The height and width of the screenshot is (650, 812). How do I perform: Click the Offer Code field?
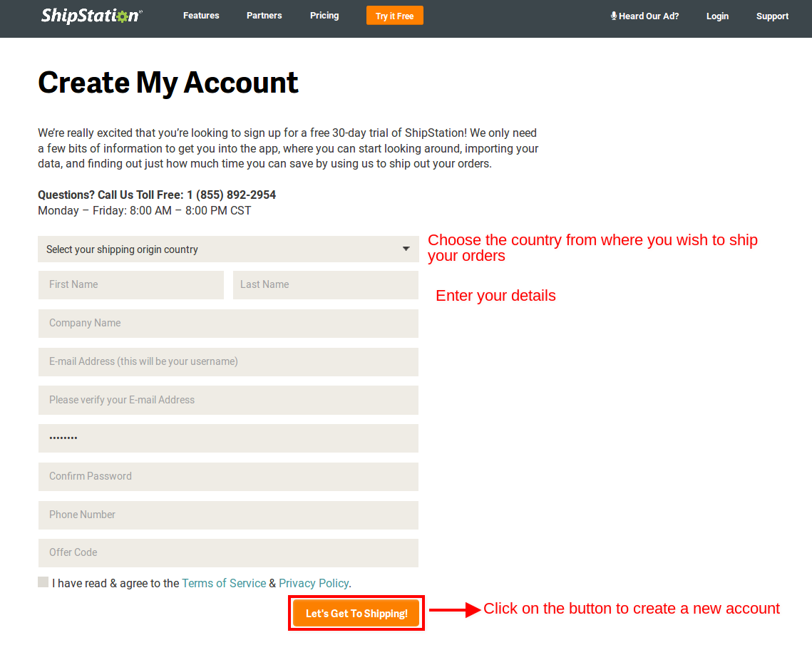point(228,552)
